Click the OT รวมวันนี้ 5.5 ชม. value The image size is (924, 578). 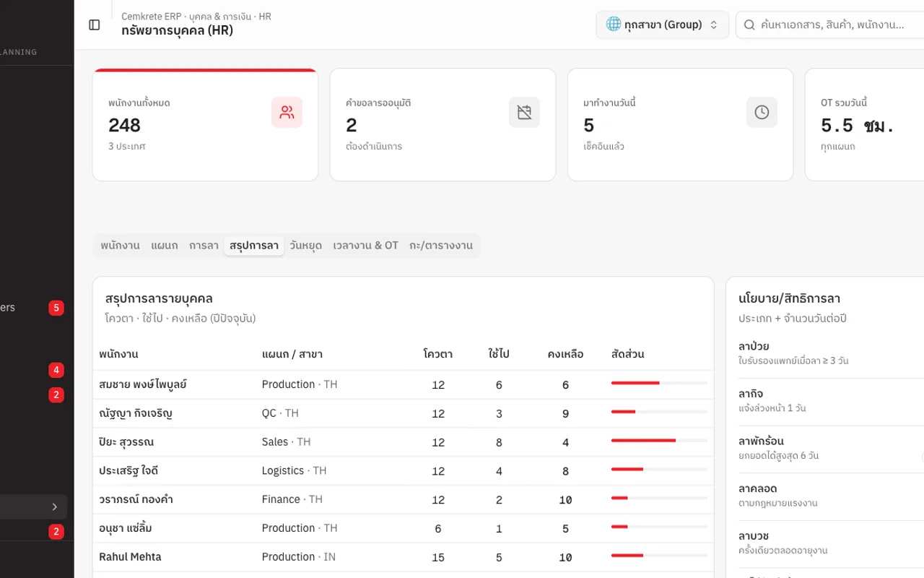click(858, 126)
